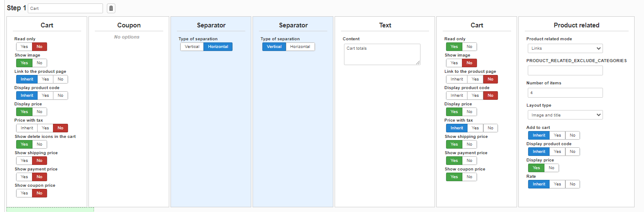Set Display product code to No in Product related
644x212 pixels.
coord(572,152)
